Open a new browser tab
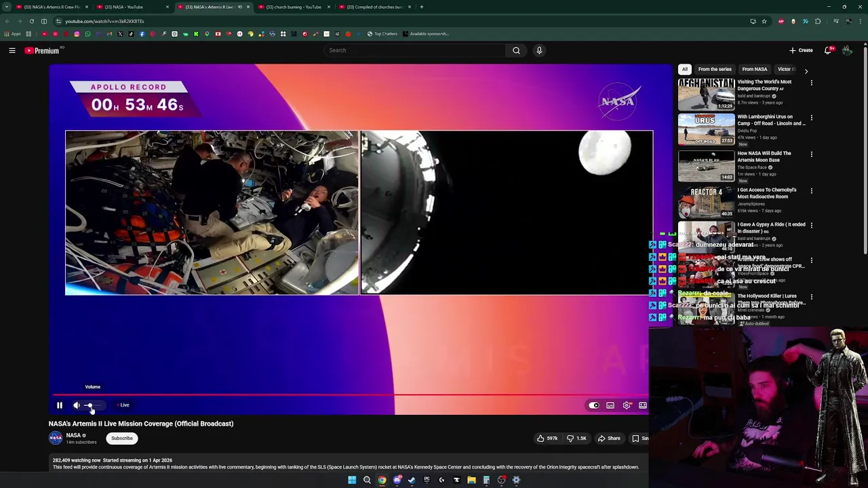This screenshot has width=868, height=488. click(x=422, y=7)
